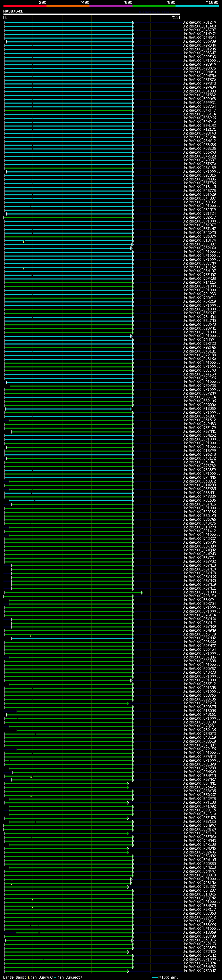
Task: Select hit UniRef100_P41092
Action: point(199,806)
